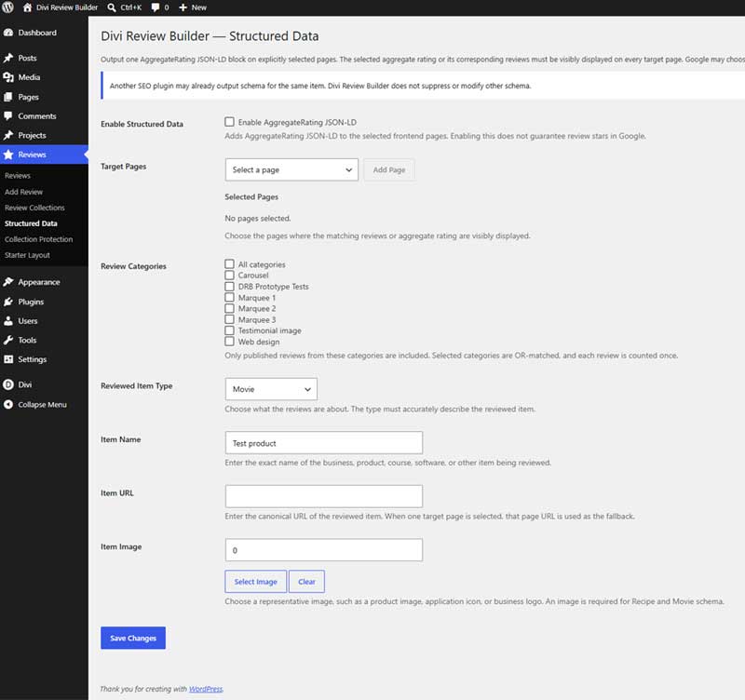This screenshot has width=745, height=700.
Task: Check the Web design category
Action: 229,342
